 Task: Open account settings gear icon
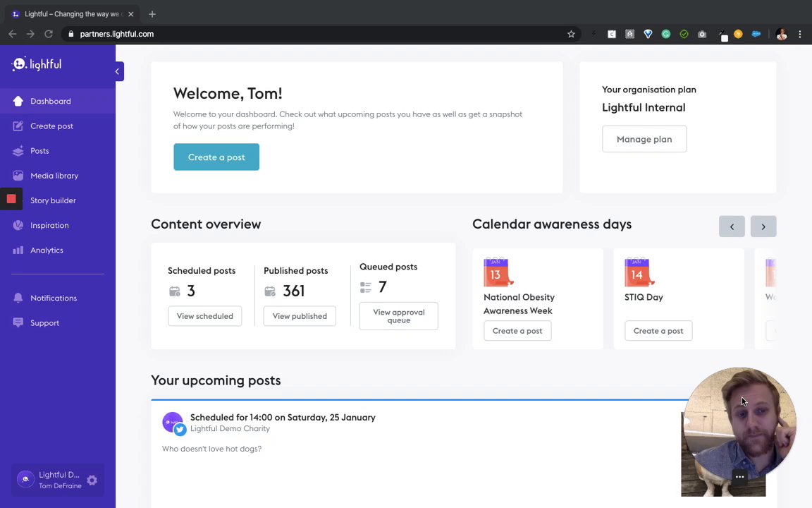[x=92, y=480]
